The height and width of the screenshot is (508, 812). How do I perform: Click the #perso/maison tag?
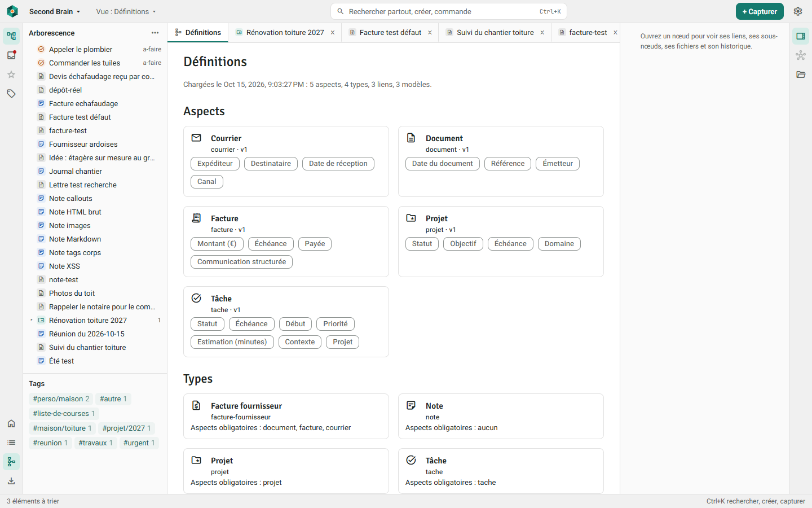click(61, 399)
